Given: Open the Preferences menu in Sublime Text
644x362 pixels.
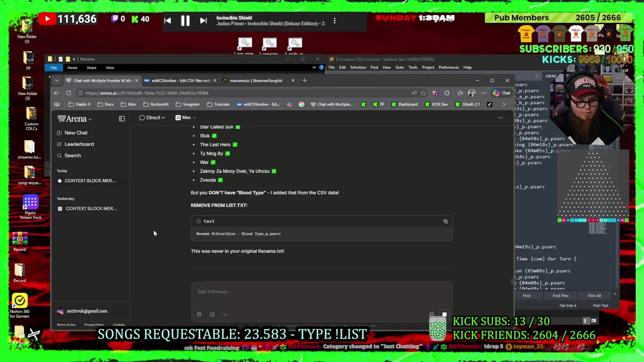Looking at the screenshot, I should click(x=449, y=67).
